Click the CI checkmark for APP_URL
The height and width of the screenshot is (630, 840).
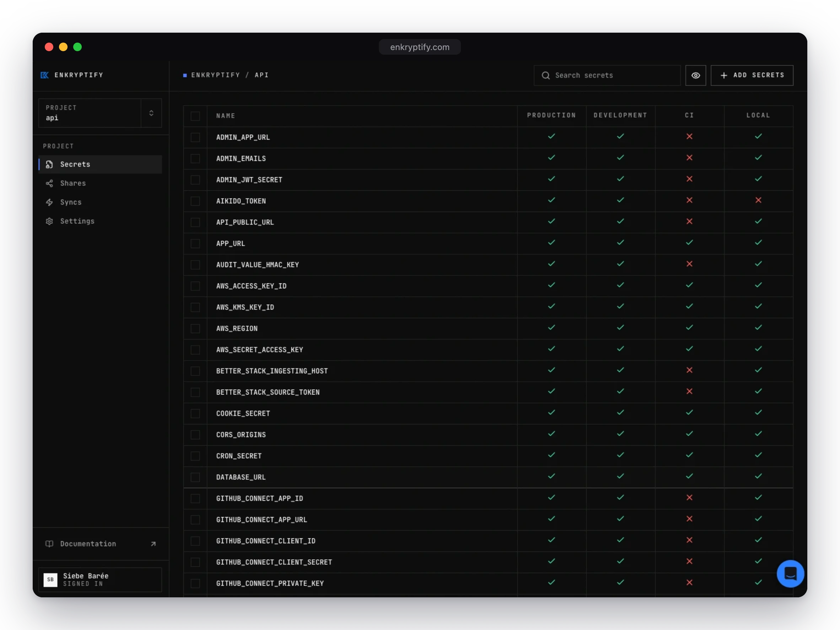pyautogui.click(x=690, y=242)
